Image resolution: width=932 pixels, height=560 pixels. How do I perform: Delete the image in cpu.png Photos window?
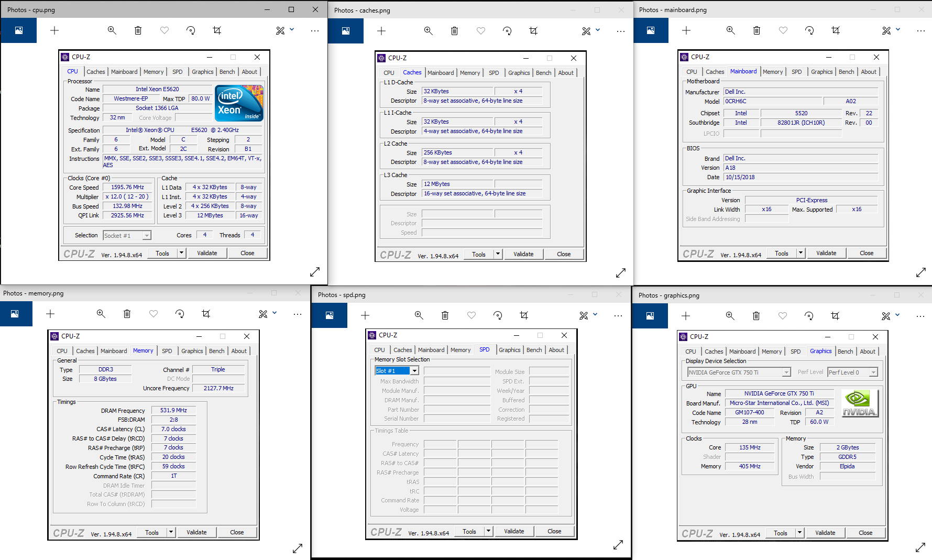[x=138, y=30]
